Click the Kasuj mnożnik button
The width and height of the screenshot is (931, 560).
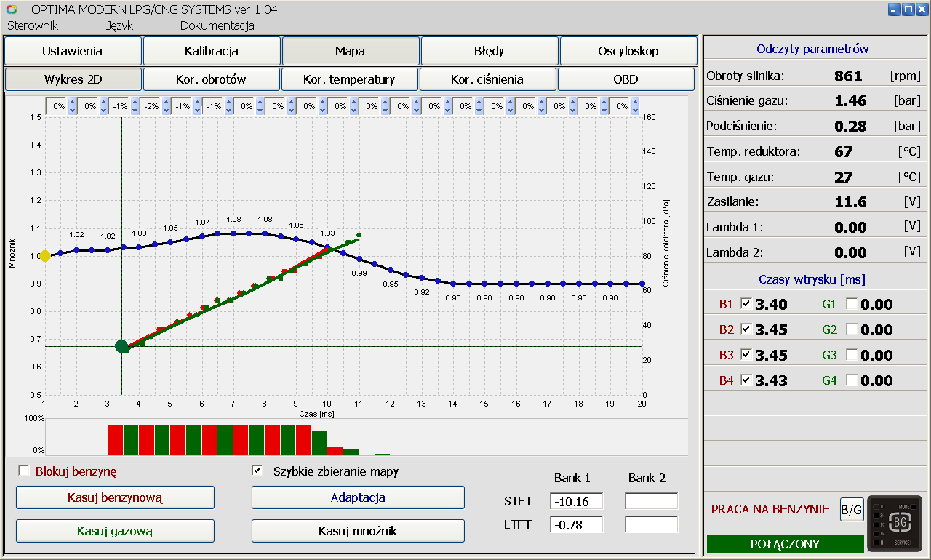[x=358, y=531]
